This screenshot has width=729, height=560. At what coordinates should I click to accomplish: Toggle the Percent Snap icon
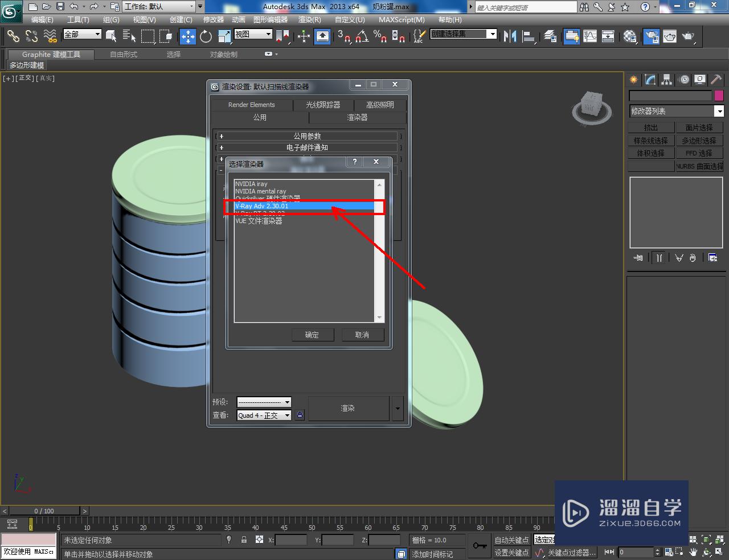click(380, 36)
